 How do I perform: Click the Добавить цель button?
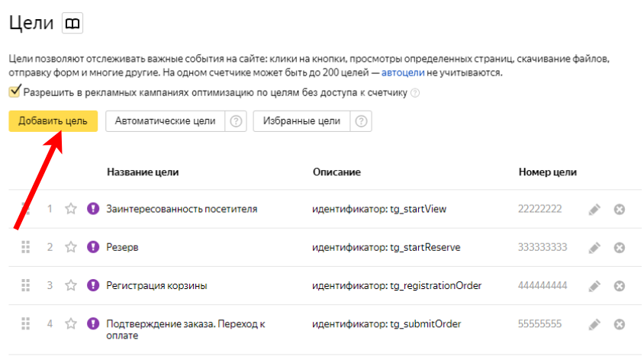pos(53,120)
